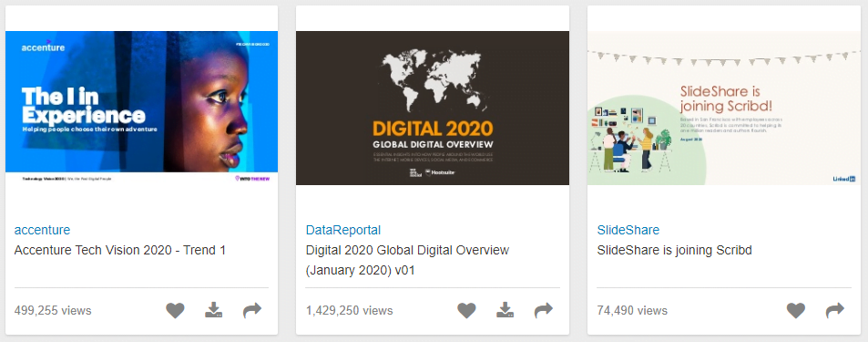Select the 74,490 views count
This screenshot has height=342, width=868.
tap(632, 310)
